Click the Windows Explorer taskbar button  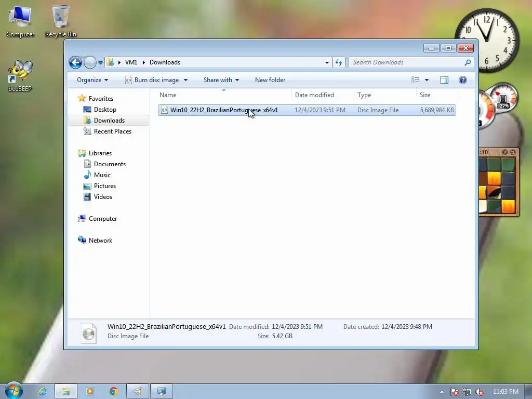click(x=66, y=392)
